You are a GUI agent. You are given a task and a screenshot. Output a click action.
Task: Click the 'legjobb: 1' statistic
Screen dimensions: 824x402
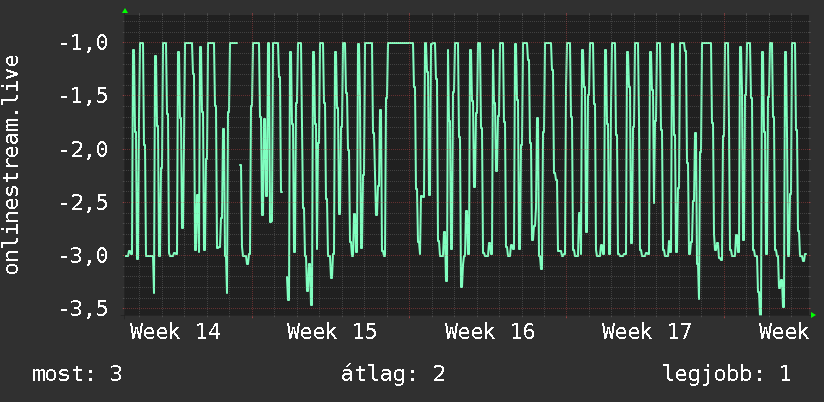(727, 374)
